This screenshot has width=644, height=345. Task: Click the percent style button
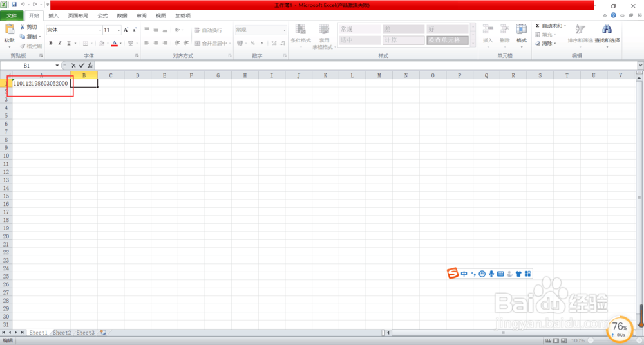click(x=252, y=43)
